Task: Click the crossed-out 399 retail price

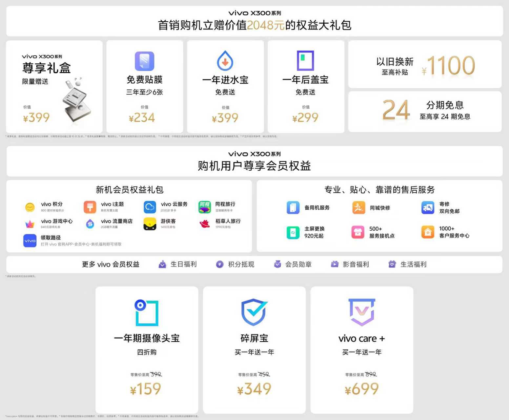Action: coord(156,374)
